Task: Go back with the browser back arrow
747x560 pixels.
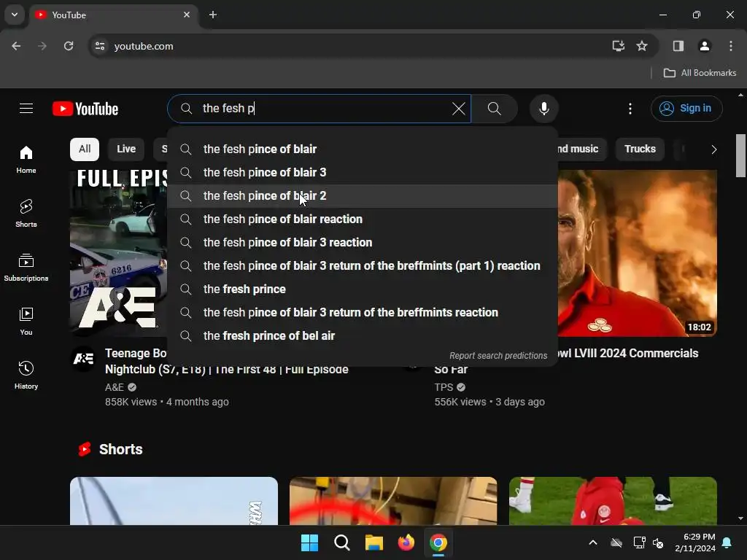Action: (16, 46)
